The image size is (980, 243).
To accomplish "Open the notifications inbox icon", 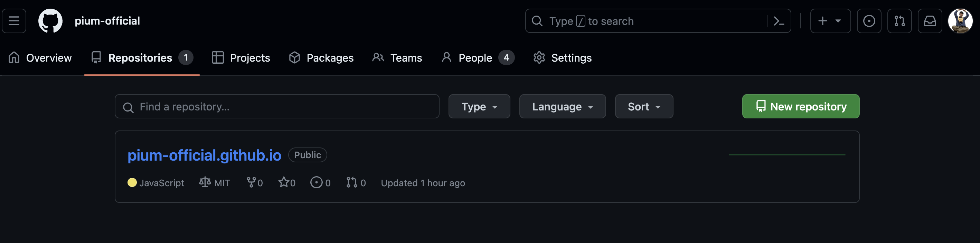I will click(x=930, y=21).
